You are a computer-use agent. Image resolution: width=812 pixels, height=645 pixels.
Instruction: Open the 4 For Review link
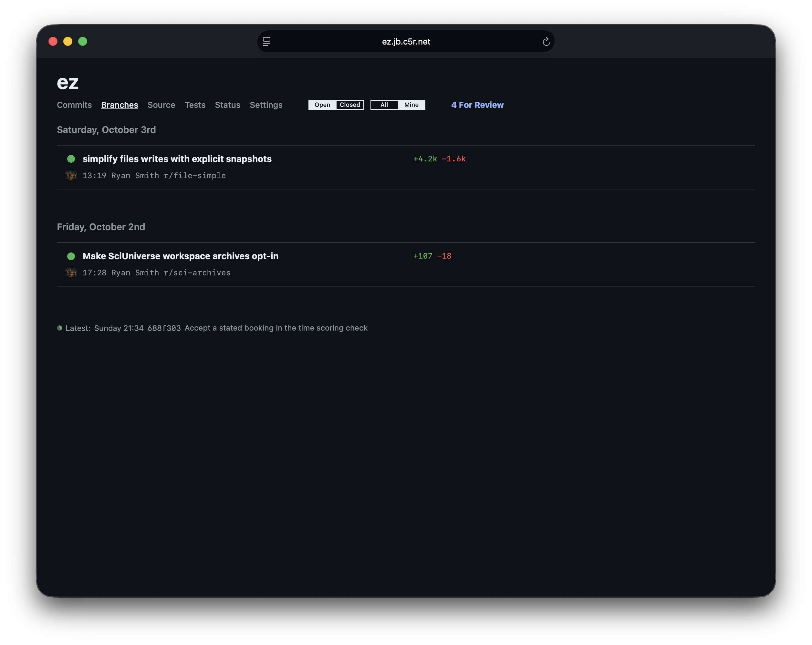(x=477, y=105)
